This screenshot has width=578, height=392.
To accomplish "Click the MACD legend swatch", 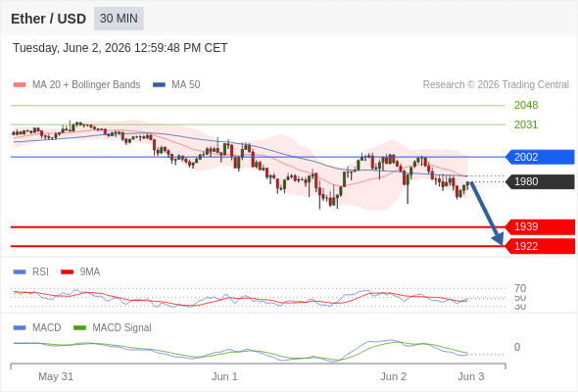I will (x=20, y=328).
